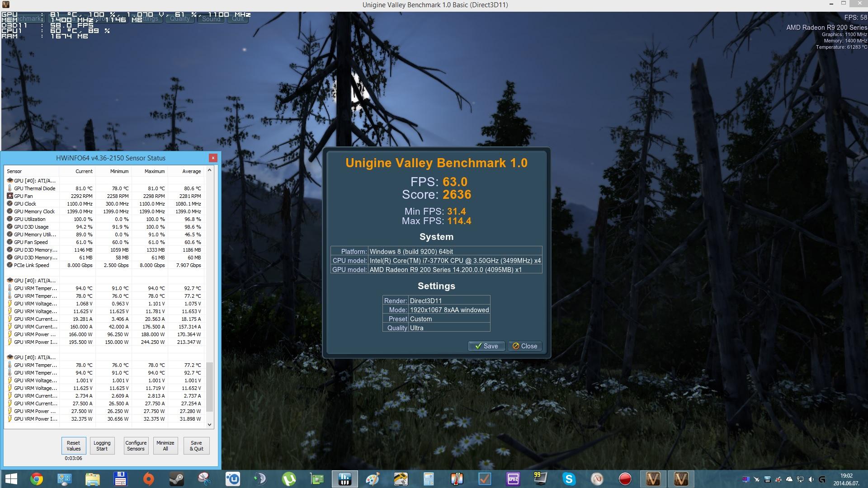Click Minimize All in HWiNFO64
868x488 pixels.
coord(165,446)
